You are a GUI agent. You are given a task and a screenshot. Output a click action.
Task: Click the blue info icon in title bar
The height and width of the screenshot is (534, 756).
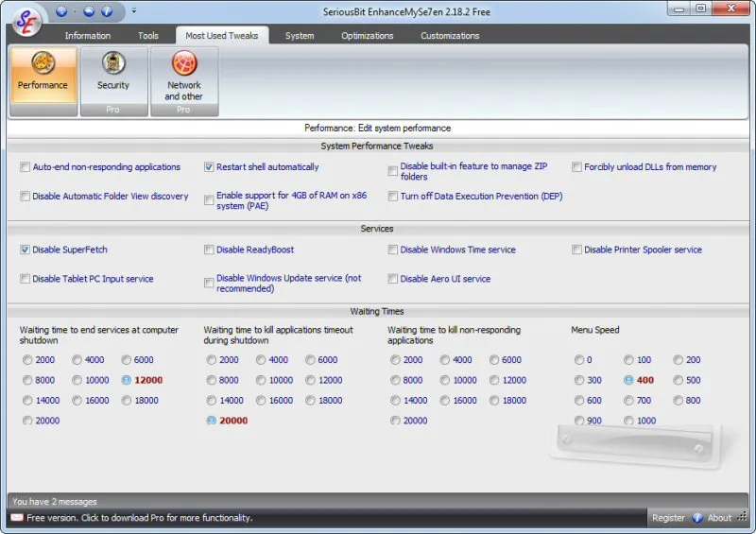tap(107, 11)
